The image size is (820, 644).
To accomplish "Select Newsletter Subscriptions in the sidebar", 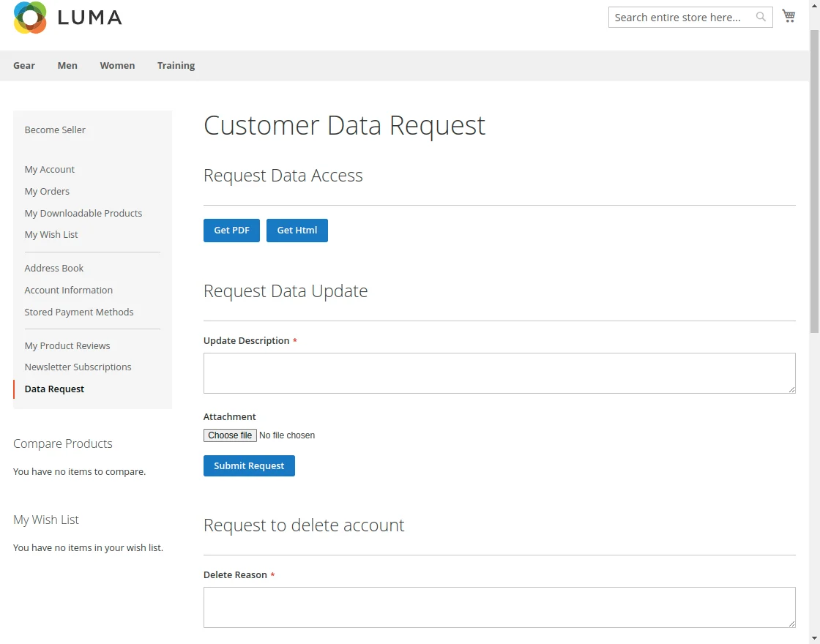I will [x=78, y=367].
